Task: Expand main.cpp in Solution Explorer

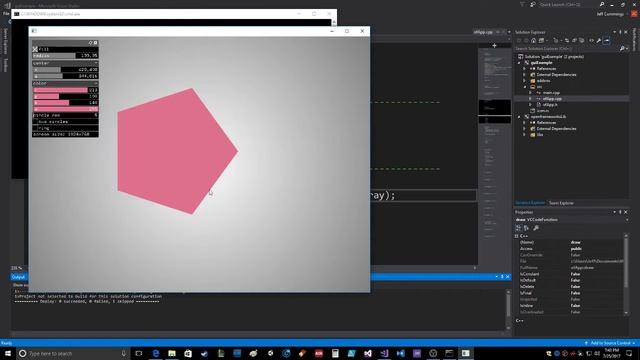Action: pos(531,93)
